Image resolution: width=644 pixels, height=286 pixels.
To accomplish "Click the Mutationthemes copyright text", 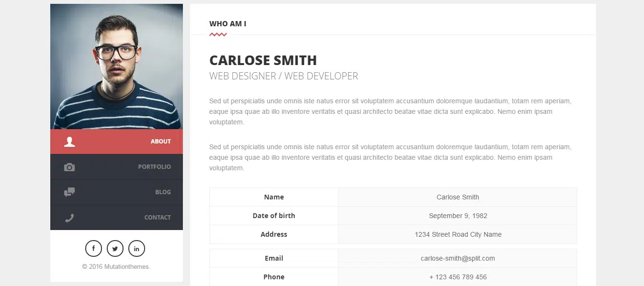I will pyautogui.click(x=116, y=267).
